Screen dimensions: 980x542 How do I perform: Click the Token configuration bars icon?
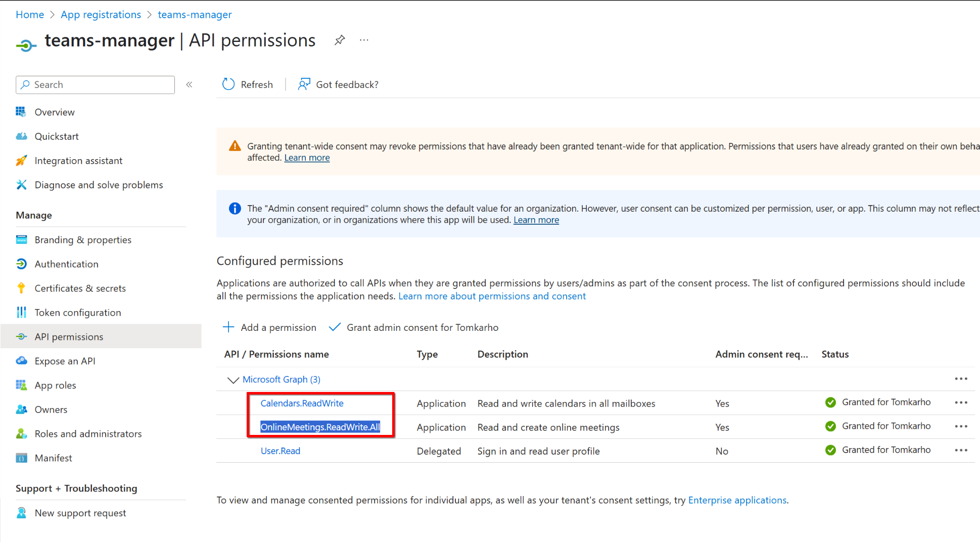coord(21,312)
